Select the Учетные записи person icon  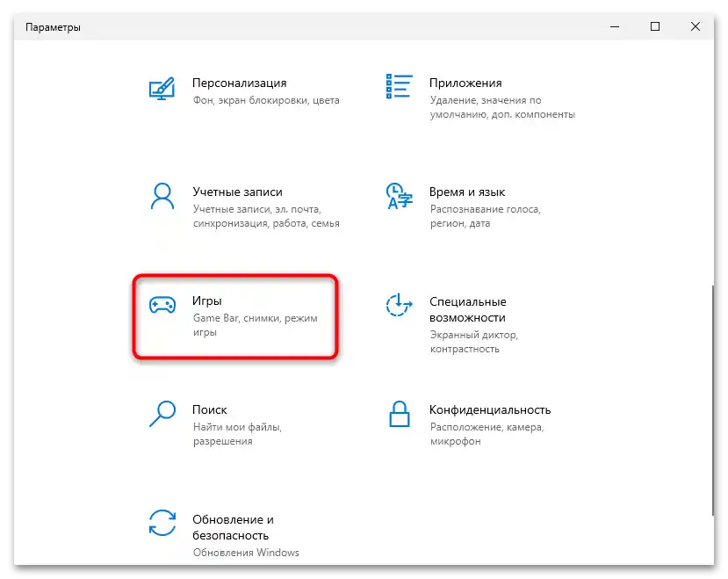(x=162, y=197)
